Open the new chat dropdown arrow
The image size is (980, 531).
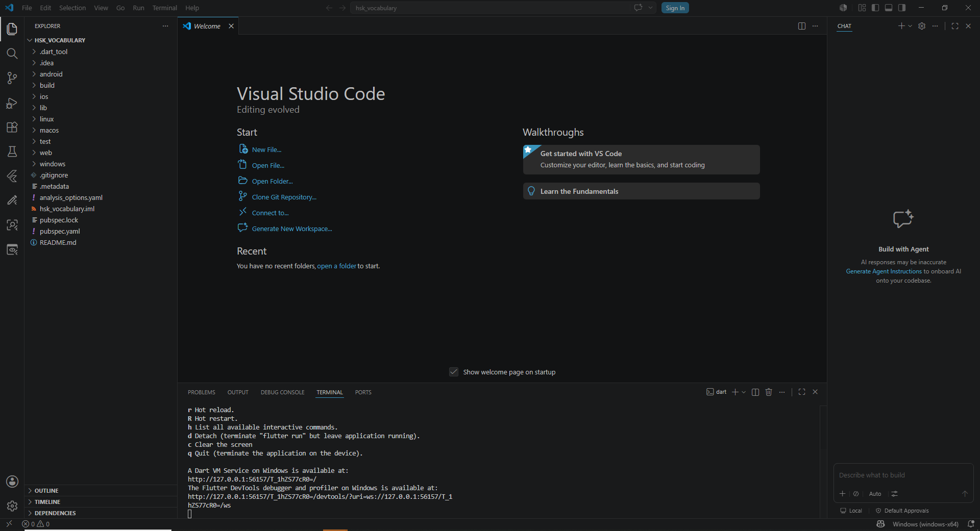[910, 26]
